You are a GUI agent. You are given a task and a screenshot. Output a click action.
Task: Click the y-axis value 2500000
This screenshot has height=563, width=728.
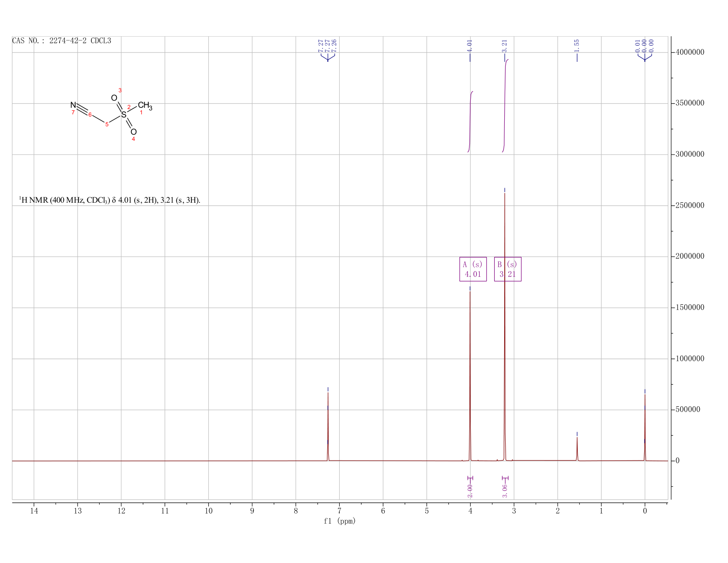coord(690,206)
